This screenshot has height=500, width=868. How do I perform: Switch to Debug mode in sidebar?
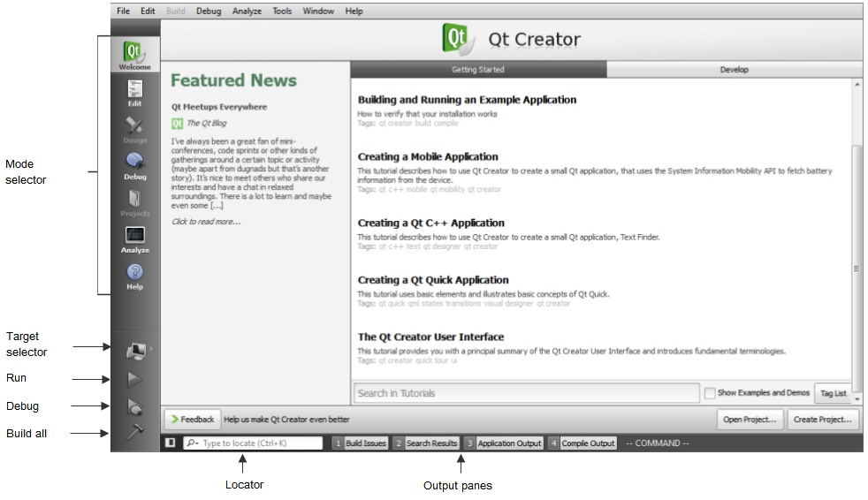coord(135,166)
